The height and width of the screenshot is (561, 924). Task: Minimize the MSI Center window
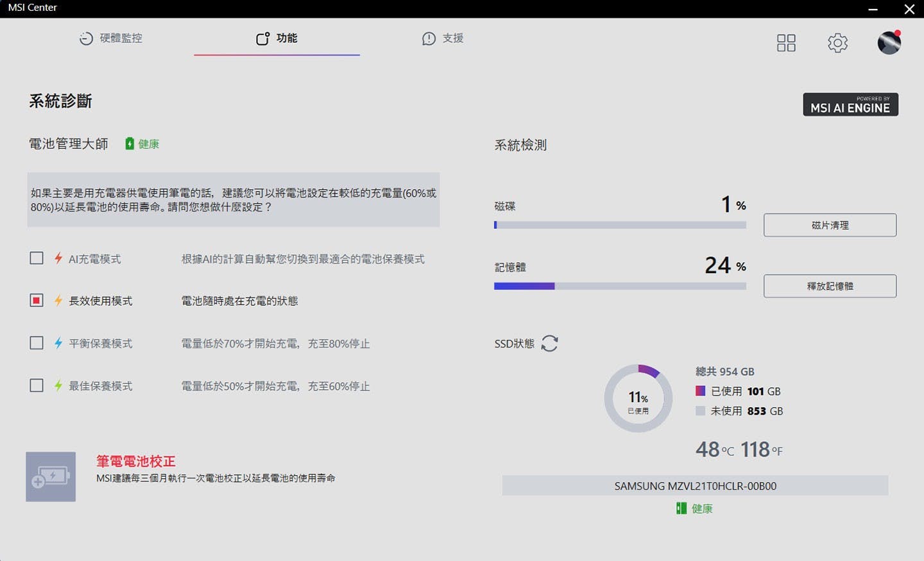(x=873, y=9)
